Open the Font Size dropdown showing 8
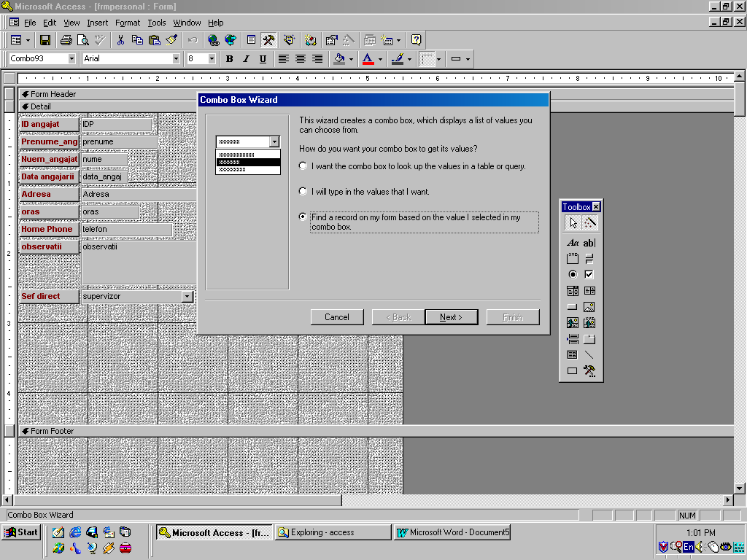Screen dimensions: 747x560 click(212, 59)
